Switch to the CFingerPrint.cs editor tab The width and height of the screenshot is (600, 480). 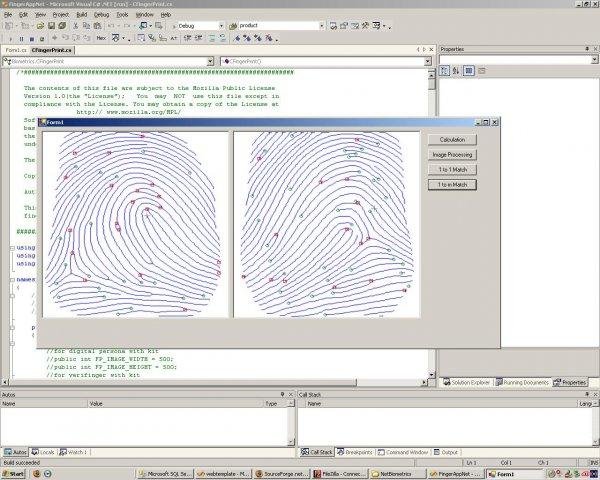click(x=51, y=50)
